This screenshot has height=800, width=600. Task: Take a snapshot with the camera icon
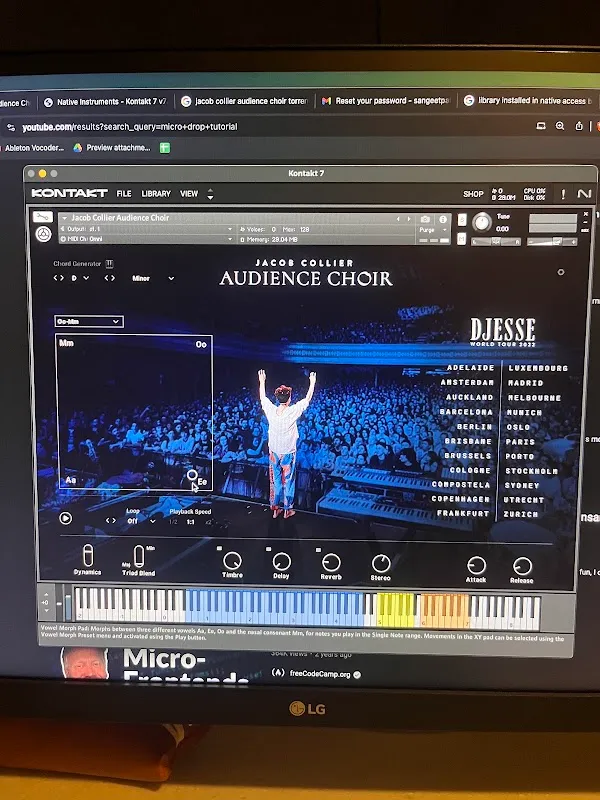pyautogui.click(x=425, y=219)
